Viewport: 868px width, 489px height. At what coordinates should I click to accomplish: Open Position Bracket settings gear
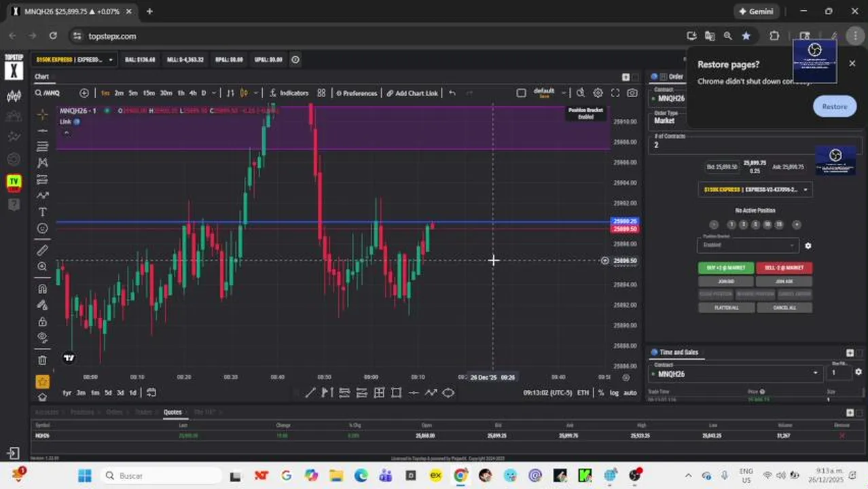pos(808,245)
